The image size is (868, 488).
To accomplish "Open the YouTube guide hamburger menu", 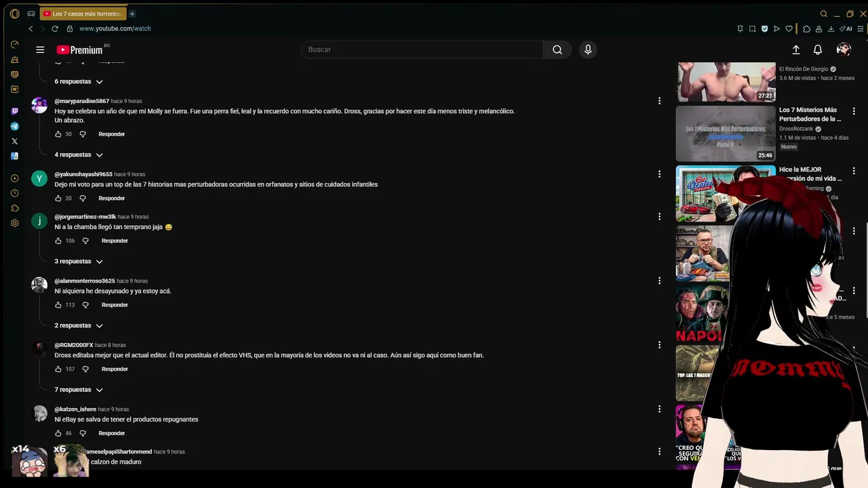I will tap(40, 49).
